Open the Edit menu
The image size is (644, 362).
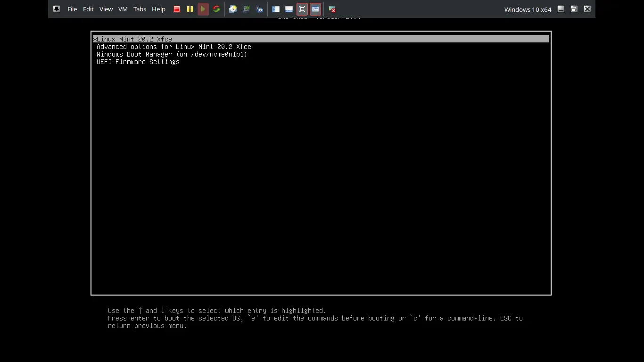pos(88,9)
